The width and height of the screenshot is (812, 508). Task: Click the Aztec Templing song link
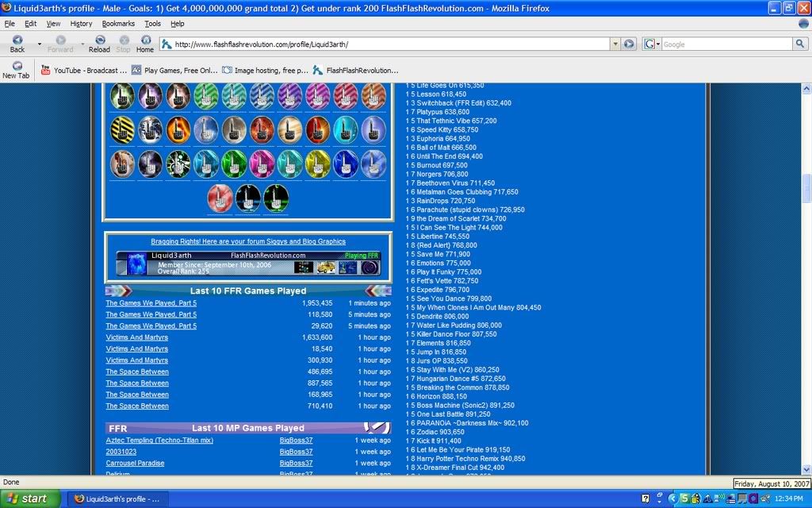click(x=159, y=441)
